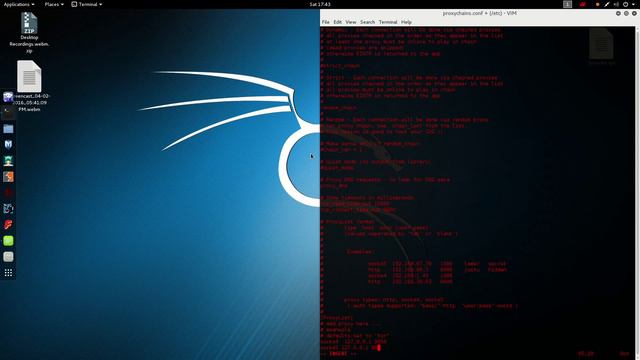This screenshot has height=360, width=640.
Task: Open Armitage from the dock
Action: point(8,161)
